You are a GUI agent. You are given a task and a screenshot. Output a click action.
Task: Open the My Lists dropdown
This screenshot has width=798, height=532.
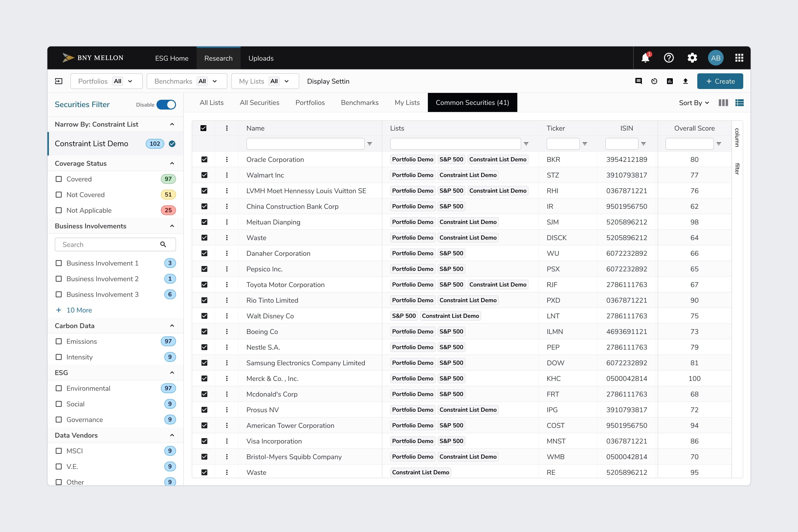click(x=265, y=81)
